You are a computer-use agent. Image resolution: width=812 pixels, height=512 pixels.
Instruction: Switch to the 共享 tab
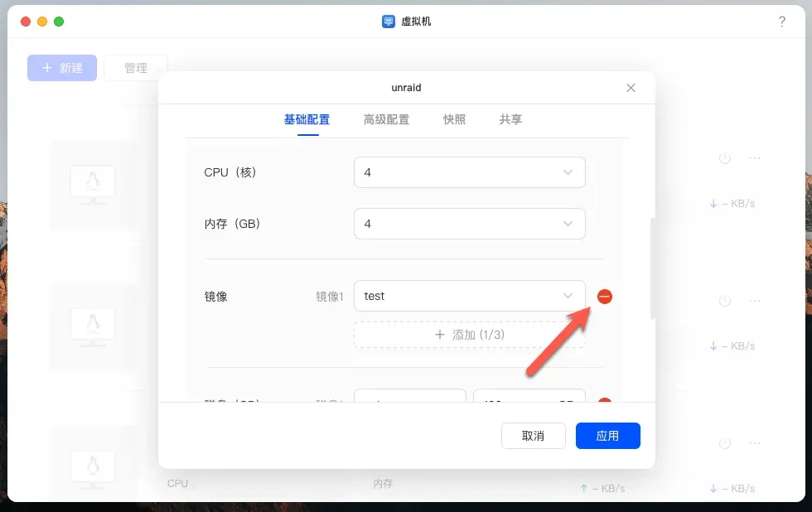tap(510, 119)
